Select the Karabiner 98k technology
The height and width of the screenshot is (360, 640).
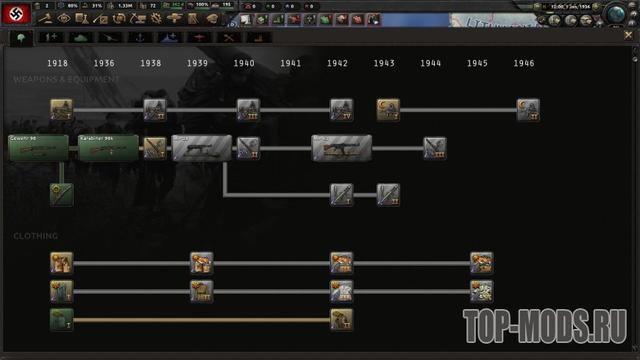click(108, 148)
